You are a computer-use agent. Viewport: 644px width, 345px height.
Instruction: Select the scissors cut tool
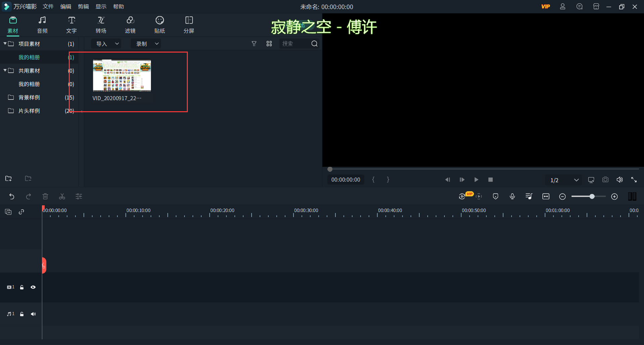point(62,196)
